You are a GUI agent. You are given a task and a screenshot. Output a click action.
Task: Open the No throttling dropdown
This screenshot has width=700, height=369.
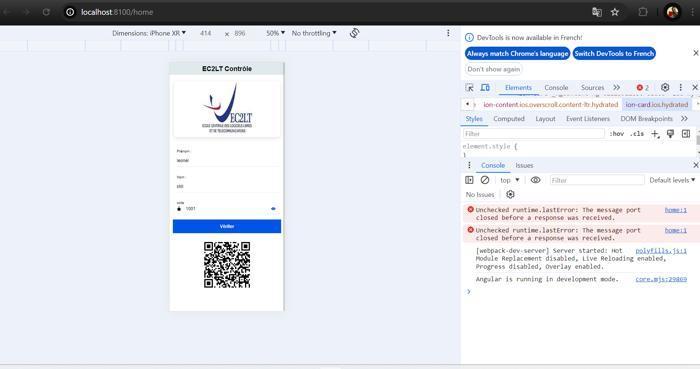click(314, 33)
